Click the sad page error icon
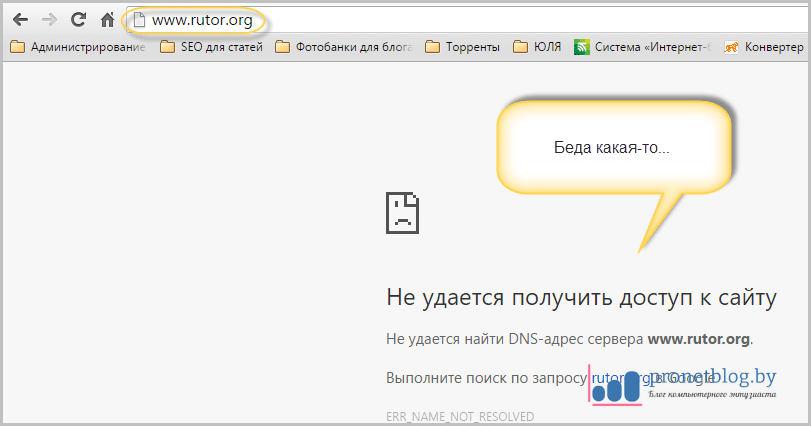The height and width of the screenshot is (426, 811). coord(402,213)
